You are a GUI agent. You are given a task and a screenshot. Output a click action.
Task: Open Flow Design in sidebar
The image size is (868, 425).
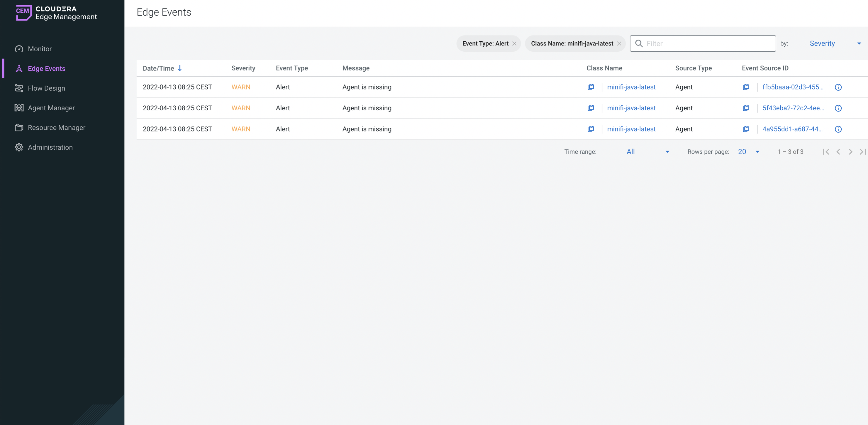tap(47, 88)
